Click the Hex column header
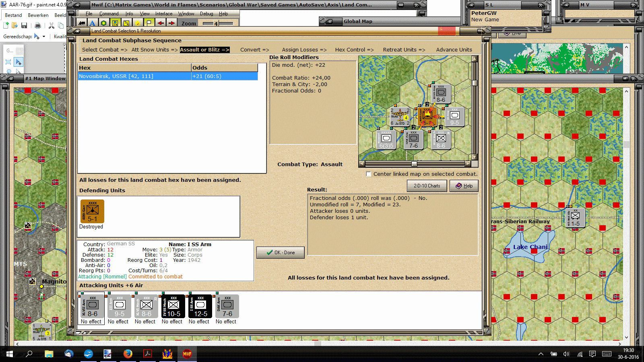 pyautogui.click(x=134, y=68)
